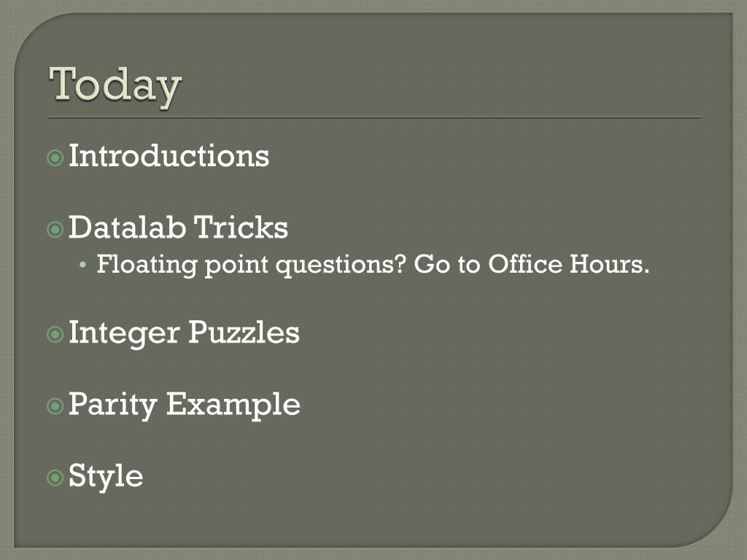Click the bullet icon beside Datalab Tricks

[x=55, y=230]
